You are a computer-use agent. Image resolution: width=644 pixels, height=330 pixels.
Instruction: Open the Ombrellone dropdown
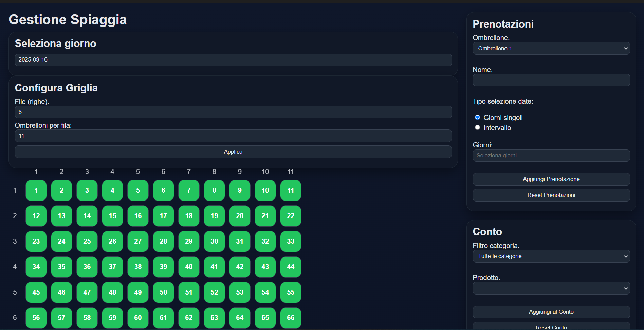551,48
